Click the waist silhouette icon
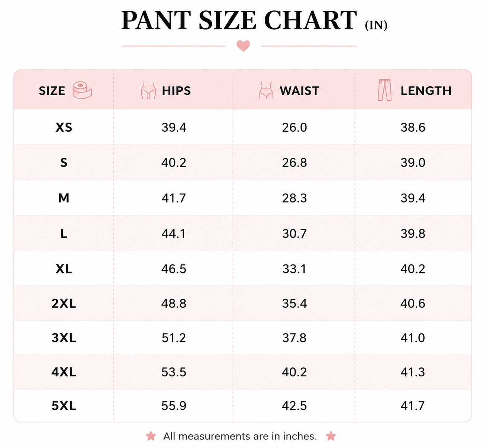This screenshot has height=448, width=488. [266, 90]
